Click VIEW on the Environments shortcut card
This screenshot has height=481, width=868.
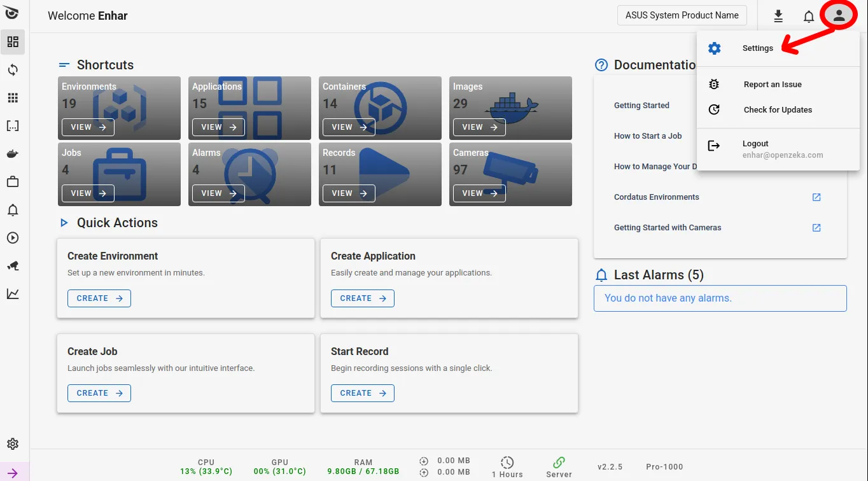[x=88, y=127]
